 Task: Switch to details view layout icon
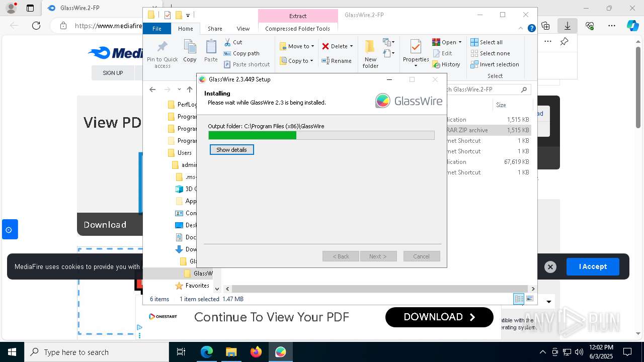coord(519,299)
